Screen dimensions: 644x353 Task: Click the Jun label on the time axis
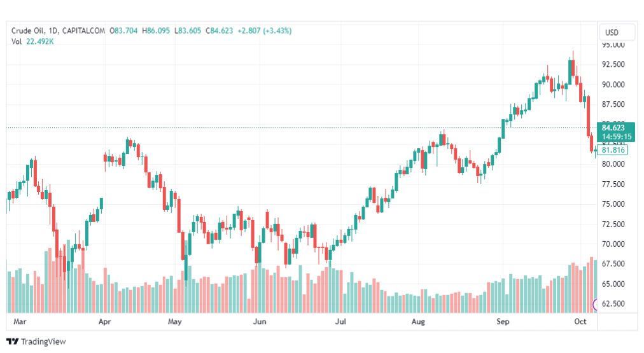tap(260, 322)
